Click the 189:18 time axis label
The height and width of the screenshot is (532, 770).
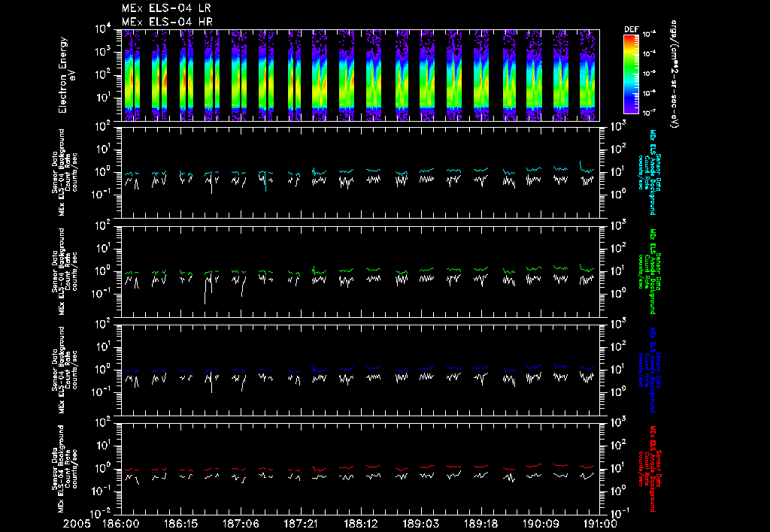(x=480, y=524)
